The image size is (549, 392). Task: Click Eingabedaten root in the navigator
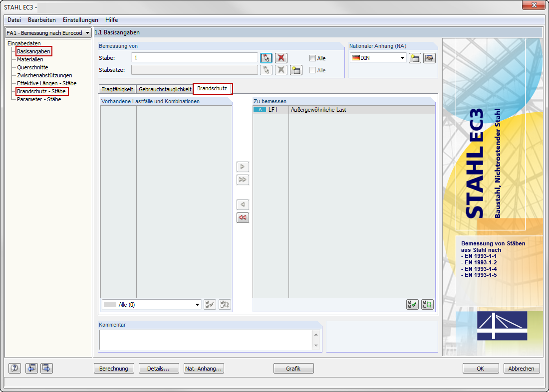click(x=24, y=43)
